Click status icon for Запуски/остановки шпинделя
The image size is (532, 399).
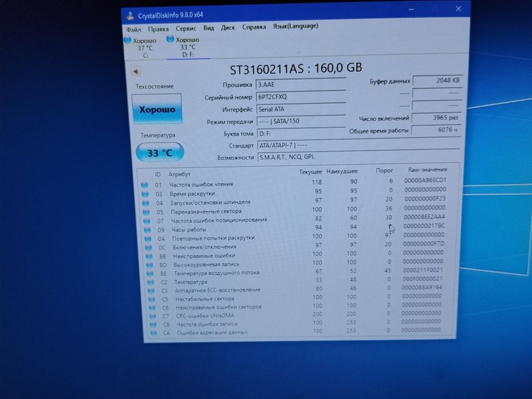pos(145,203)
